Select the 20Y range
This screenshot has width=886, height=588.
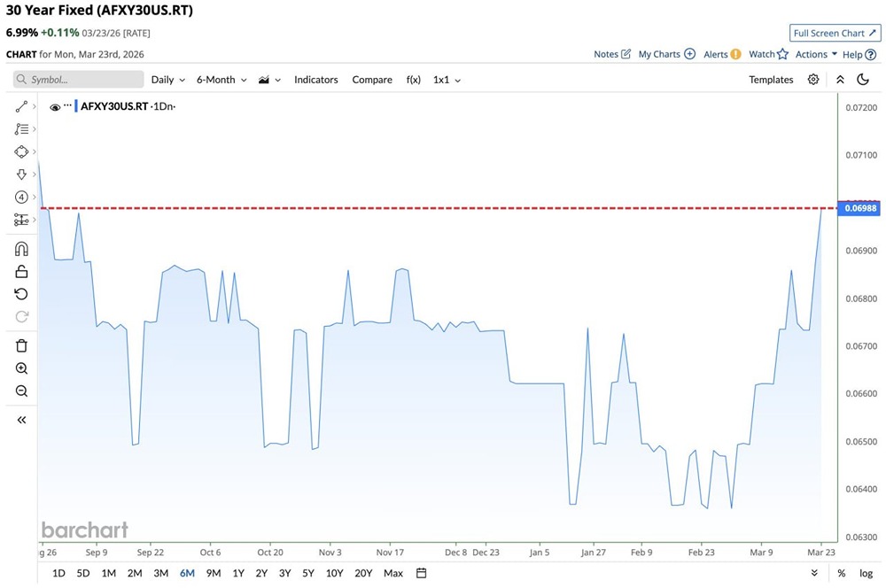(363, 573)
